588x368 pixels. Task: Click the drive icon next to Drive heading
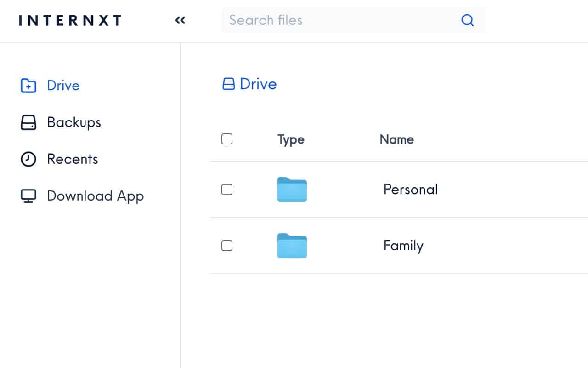[229, 84]
